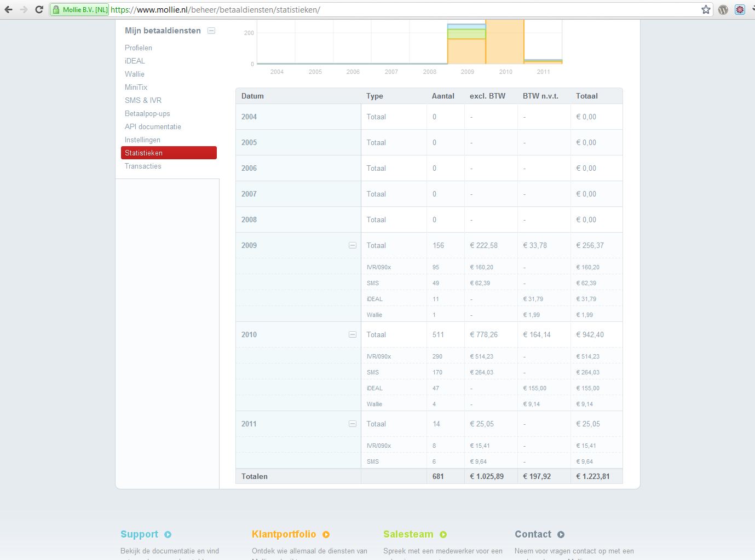The width and height of the screenshot is (755, 560).
Task: Open Betaalpop-ups in sidebar
Action: (x=147, y=113)
